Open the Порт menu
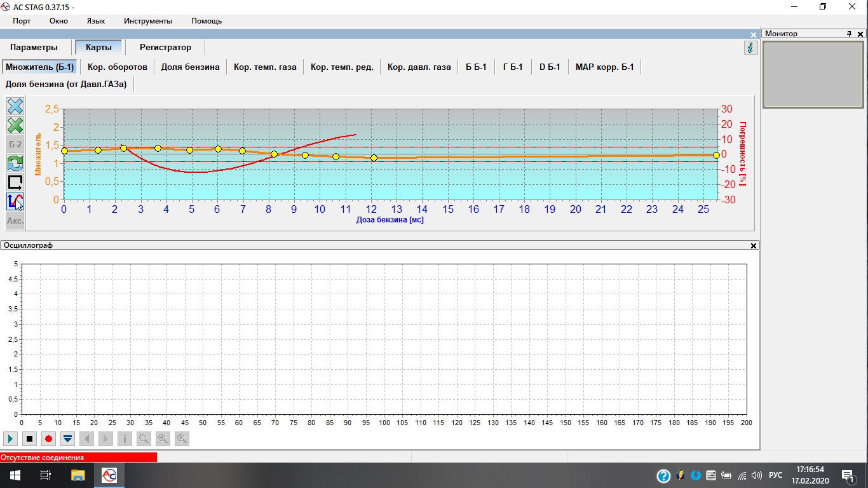This screenshot has width=868, height=488. (22, 21)
